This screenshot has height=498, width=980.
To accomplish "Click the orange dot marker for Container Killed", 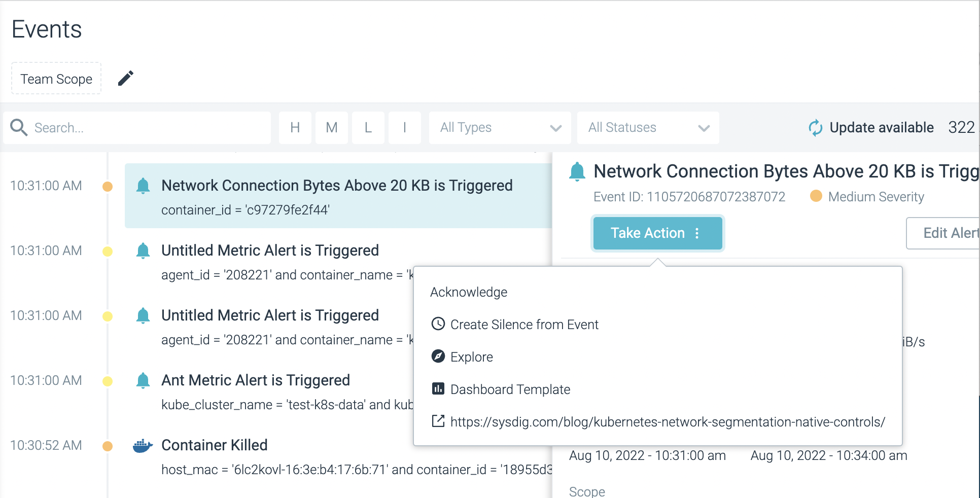I will coord(108,446).
